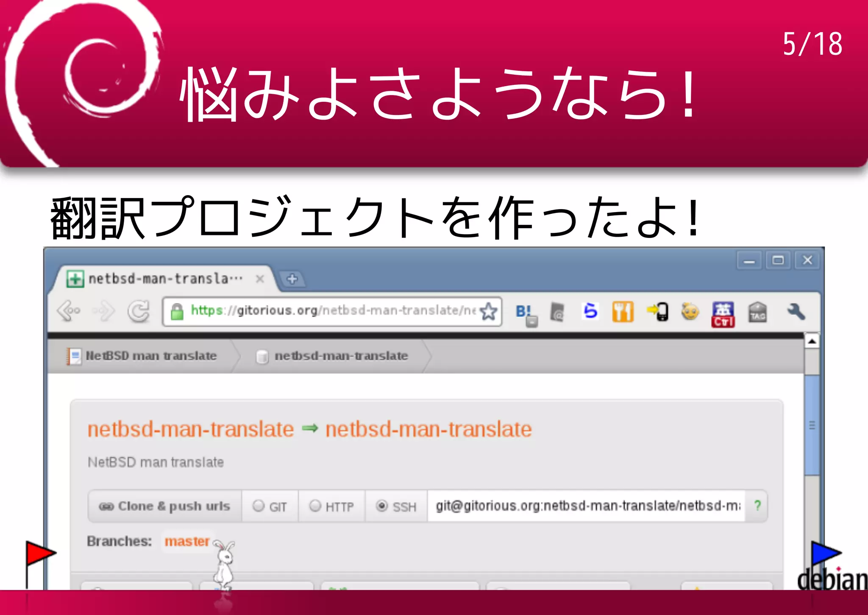Open the wrench settings menu
Image resolution: width=868 pixels, height=615 pixels.
pos(796,311)
